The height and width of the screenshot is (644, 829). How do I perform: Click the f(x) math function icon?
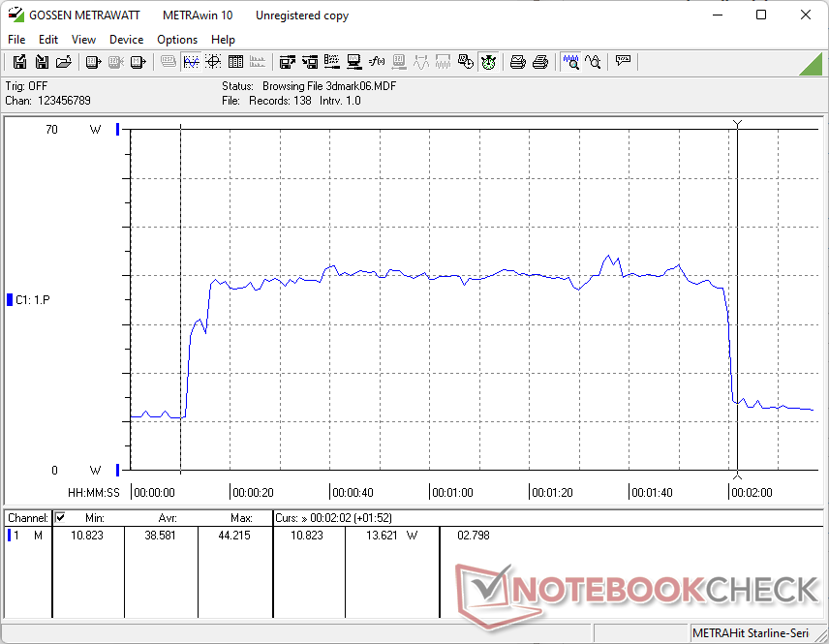(377, 62)
